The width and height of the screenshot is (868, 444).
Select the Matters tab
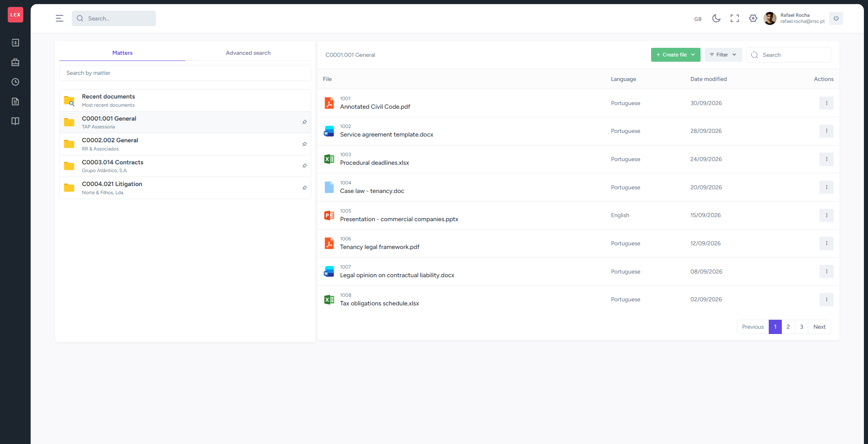[x=122, y=53]
